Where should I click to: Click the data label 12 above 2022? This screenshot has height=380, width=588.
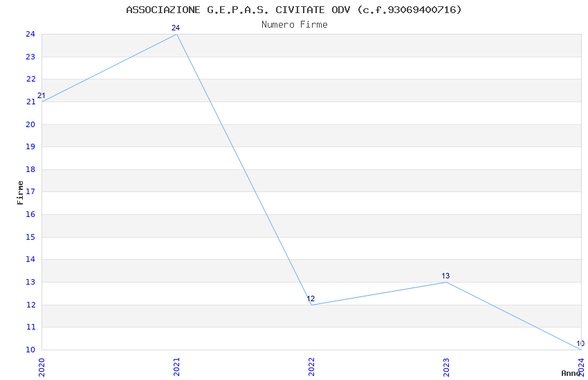click(311, 298)
